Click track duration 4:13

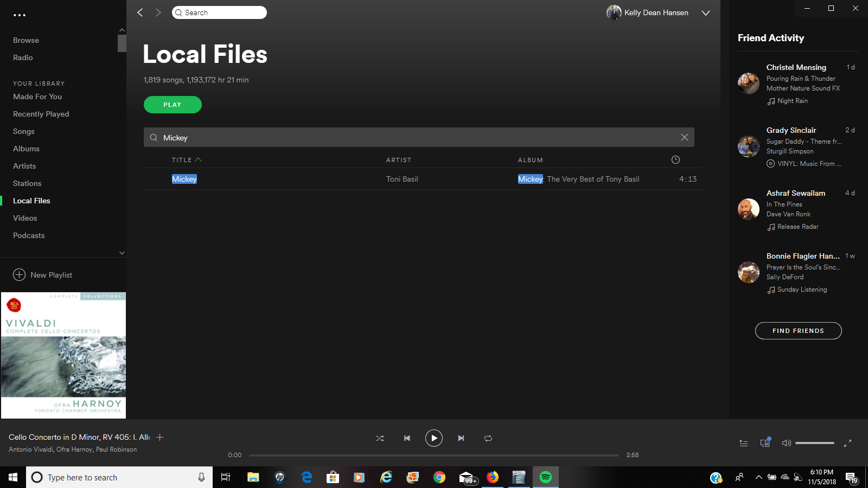tap(688, 179)
